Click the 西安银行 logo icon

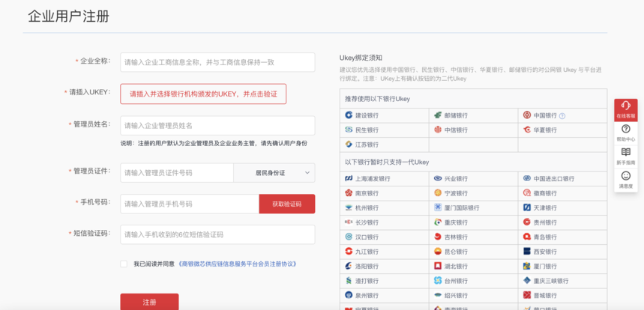click(x=527, y=252)
